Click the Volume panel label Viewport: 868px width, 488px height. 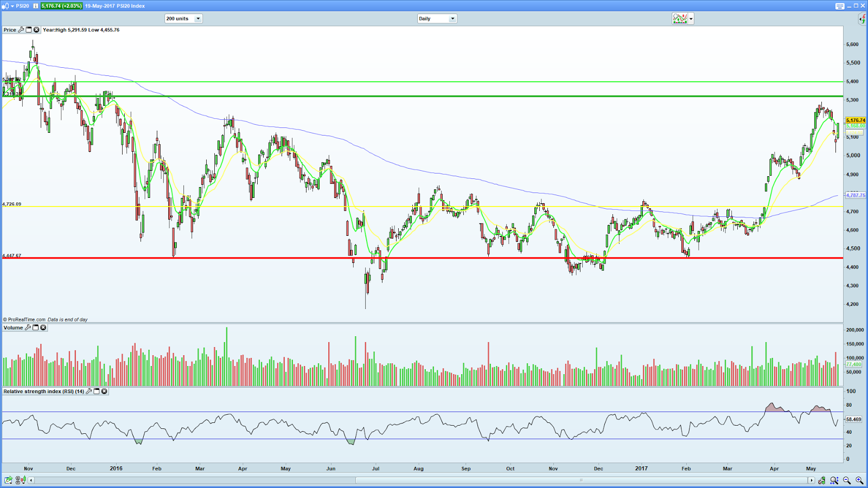(13, 328)
